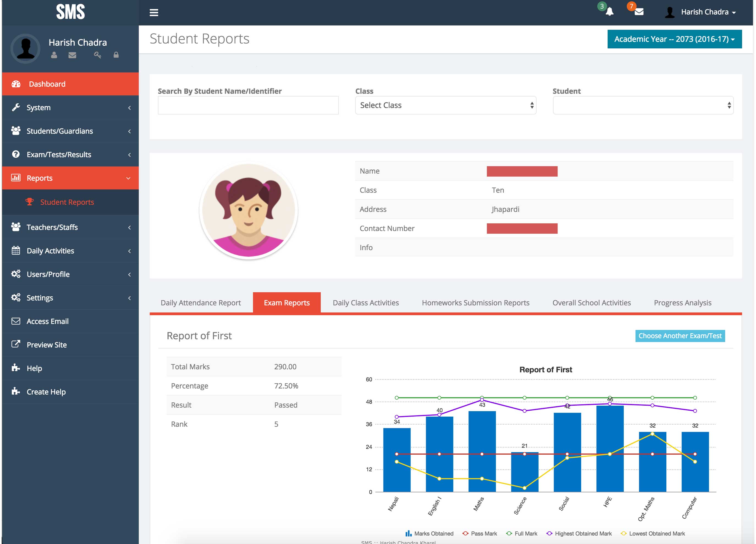Select the Exam Reports tab

[x=287, y=303]
